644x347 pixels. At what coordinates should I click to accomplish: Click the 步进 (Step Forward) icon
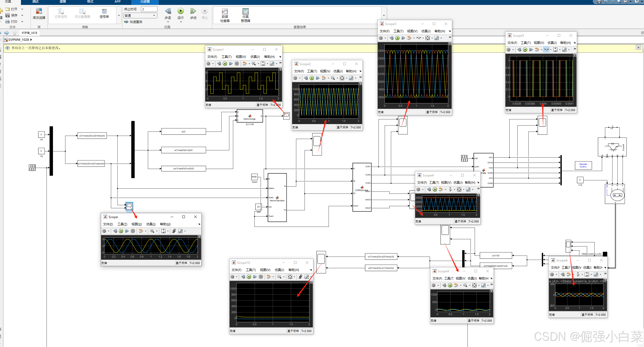point(193,11)
